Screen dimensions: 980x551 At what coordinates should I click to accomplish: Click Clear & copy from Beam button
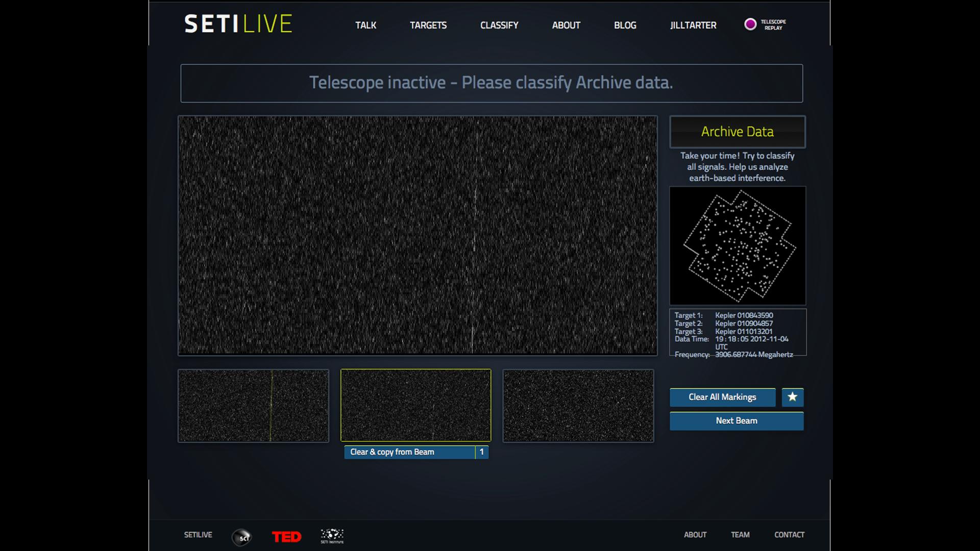coord(409,452)
